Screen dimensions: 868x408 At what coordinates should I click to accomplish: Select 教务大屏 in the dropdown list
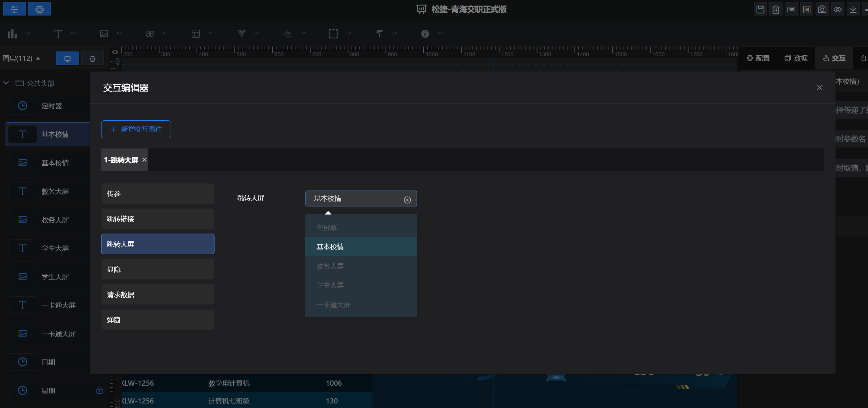(361, 266)
